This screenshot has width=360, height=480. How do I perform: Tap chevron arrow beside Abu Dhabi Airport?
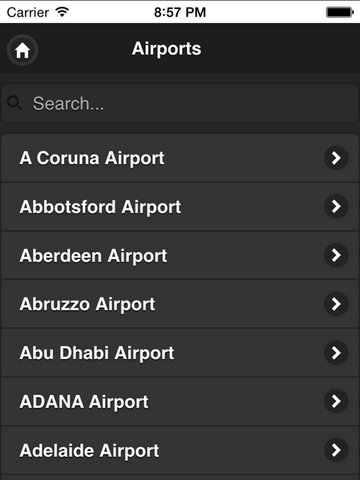[336, 353]
